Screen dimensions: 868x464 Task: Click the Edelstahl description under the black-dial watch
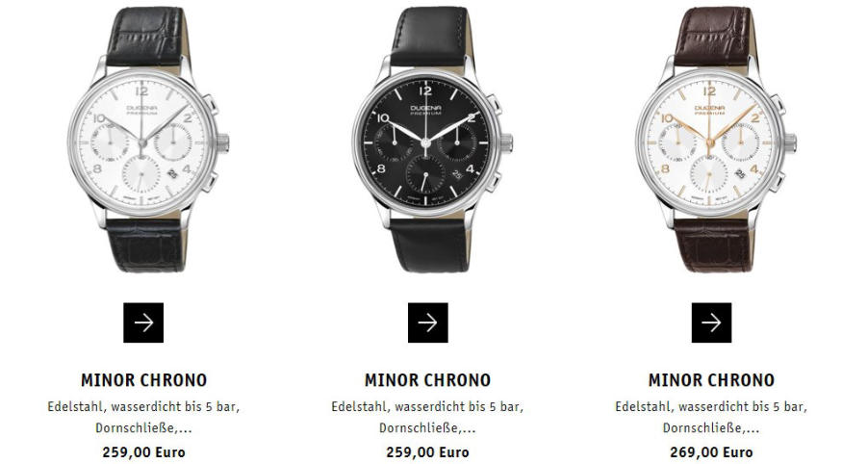tap(428, 417)
